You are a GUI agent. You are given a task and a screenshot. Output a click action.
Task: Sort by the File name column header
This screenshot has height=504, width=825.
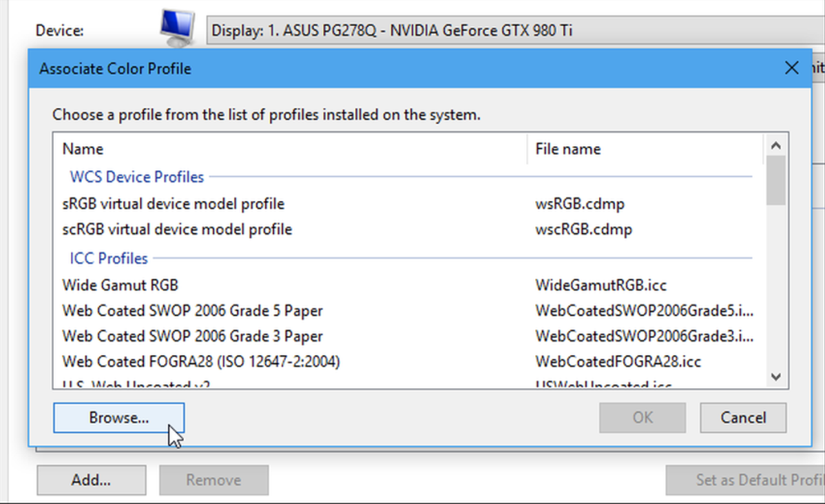coord(567,149)
